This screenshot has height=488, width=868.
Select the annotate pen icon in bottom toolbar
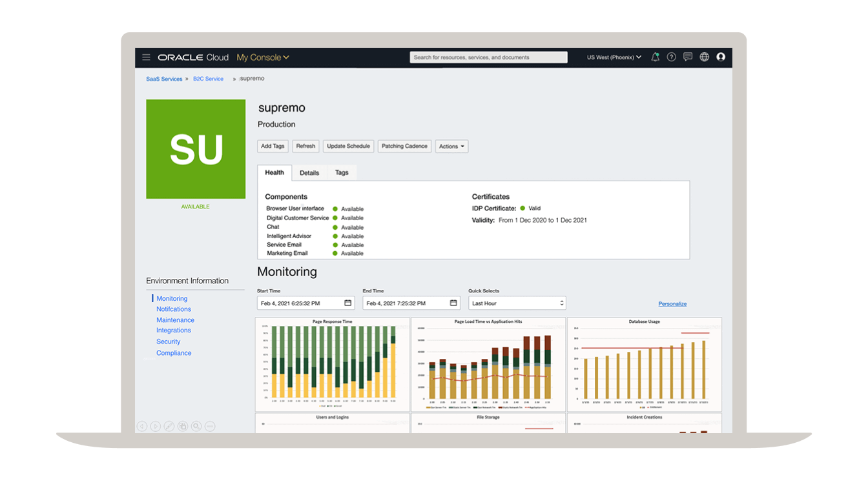(169, 426)
